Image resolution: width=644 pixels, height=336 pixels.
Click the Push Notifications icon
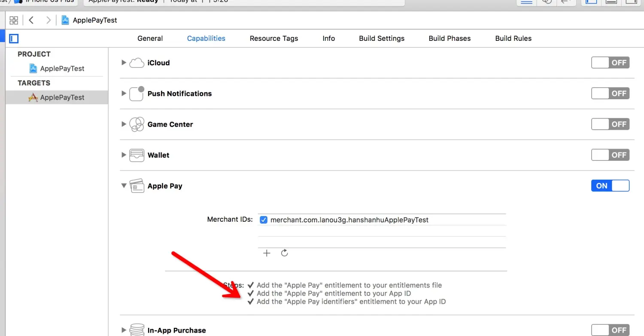[x=137, y=94]
